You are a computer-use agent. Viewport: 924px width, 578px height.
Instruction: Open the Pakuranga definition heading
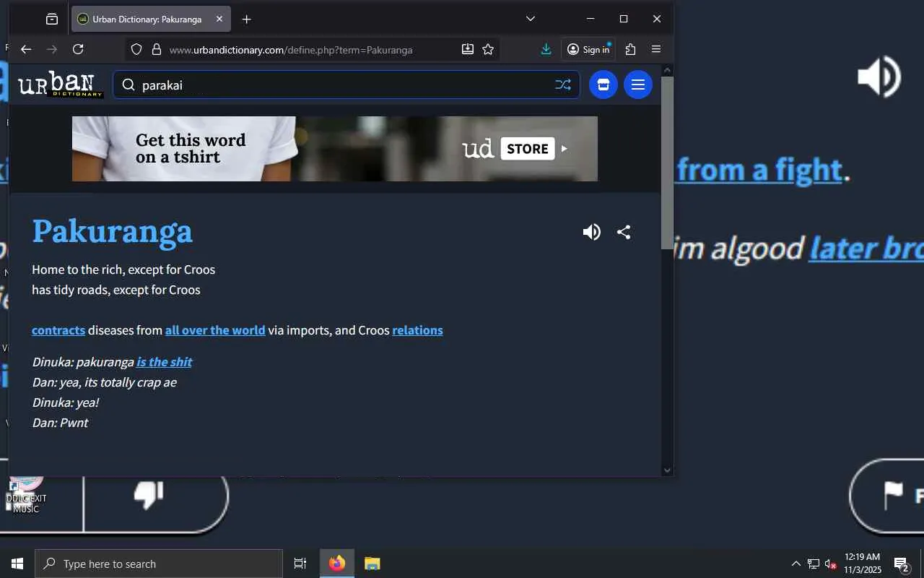(113, 231)
